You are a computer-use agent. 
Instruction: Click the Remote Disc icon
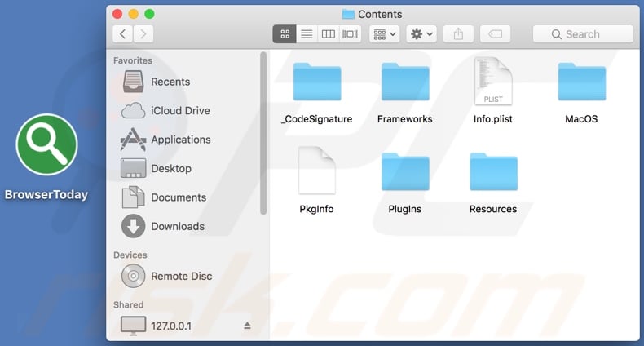point(133,276)
